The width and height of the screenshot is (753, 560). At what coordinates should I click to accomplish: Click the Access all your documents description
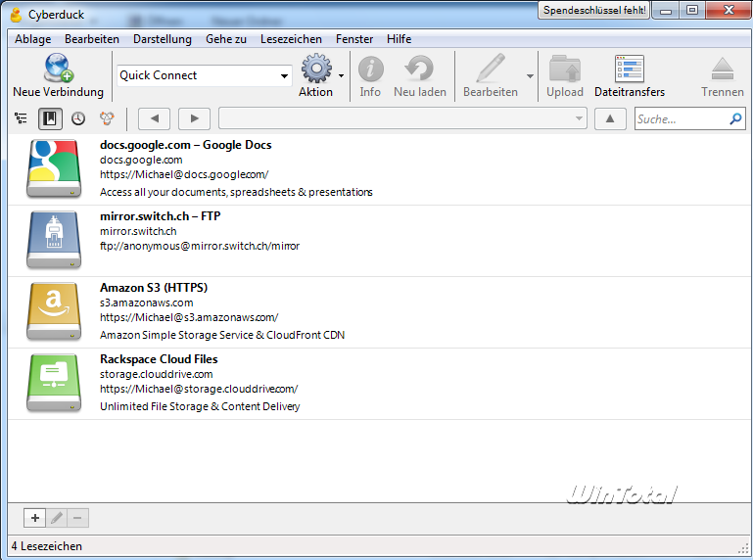tap(236, 192)
